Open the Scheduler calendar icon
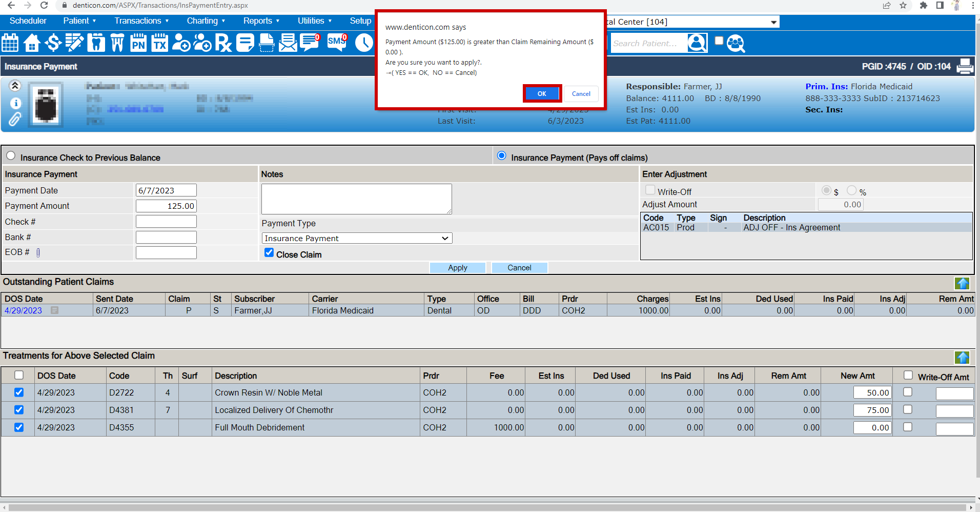980x512 pixels. click(10, 43)
